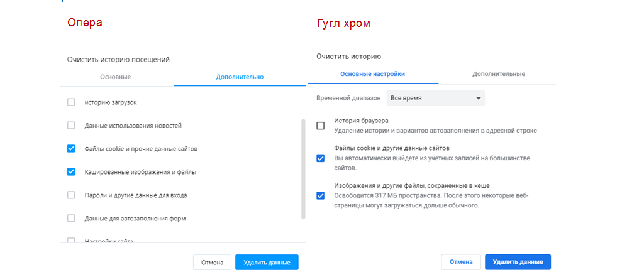Click 'Временной диапазон' label text

348,99
